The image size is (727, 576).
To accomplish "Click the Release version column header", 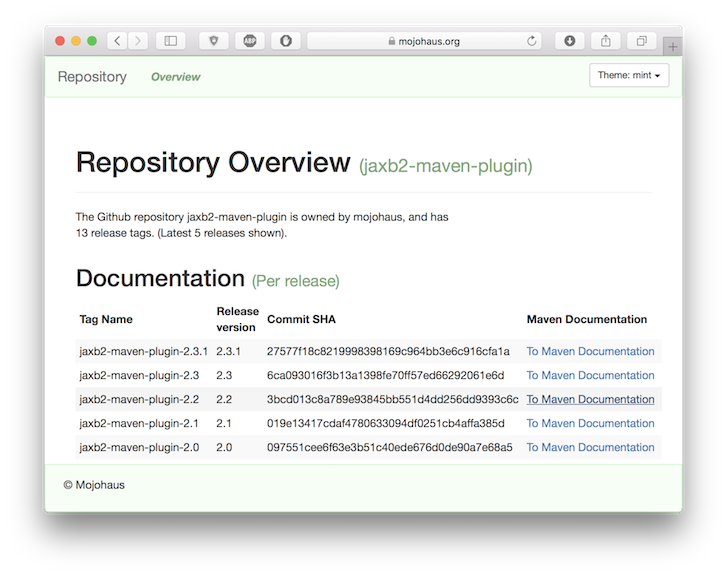I will [237, 319].
